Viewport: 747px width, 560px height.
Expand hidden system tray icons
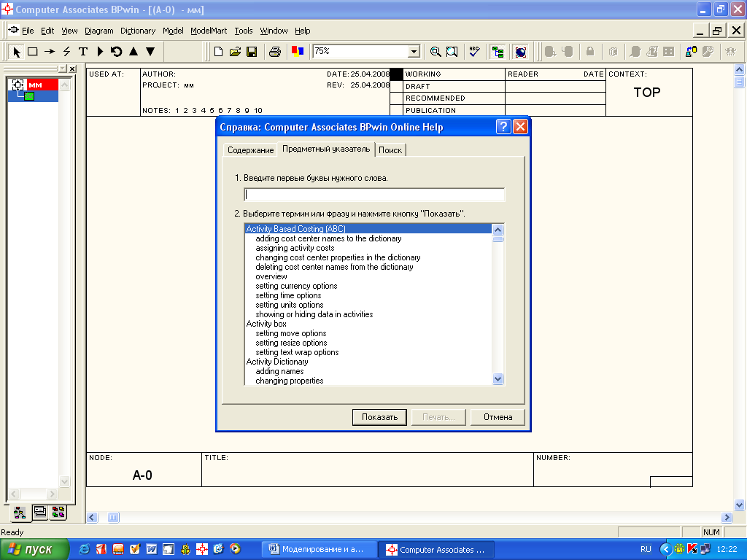pyautogui.click(x=665, y=549)
